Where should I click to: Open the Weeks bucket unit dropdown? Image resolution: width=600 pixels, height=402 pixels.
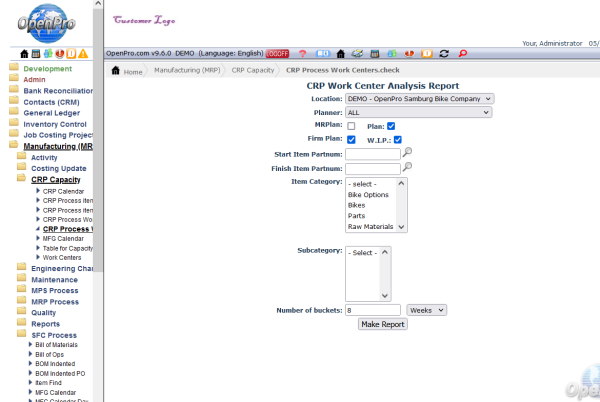point(426,310)
